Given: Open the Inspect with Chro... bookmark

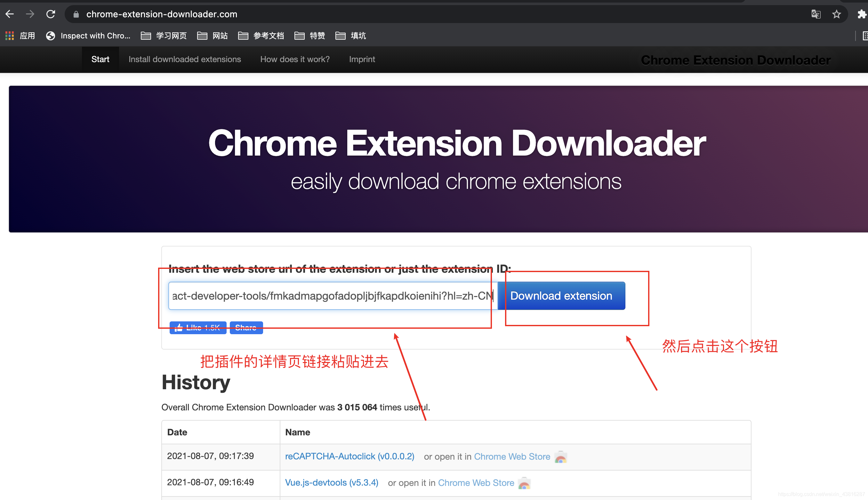Looking at the screenshot, I should coord(88,36).
